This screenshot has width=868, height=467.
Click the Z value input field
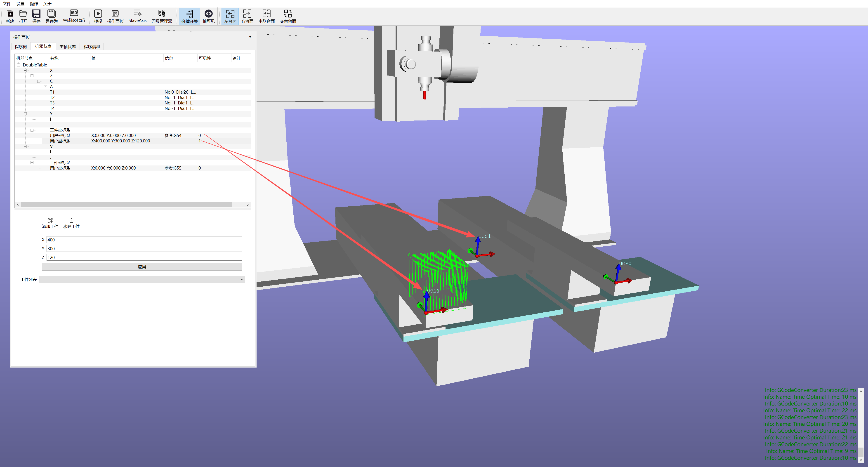144,257
